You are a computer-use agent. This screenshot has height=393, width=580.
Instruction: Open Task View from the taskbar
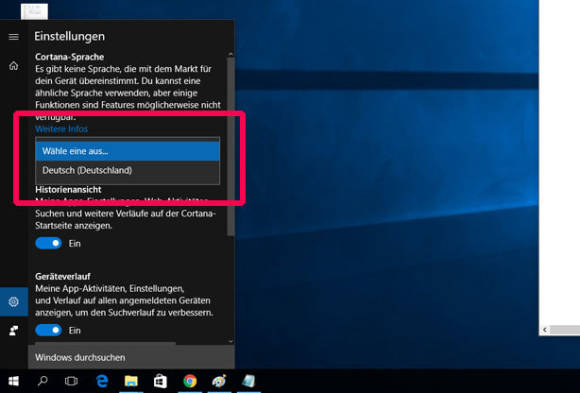click(71, 381)
